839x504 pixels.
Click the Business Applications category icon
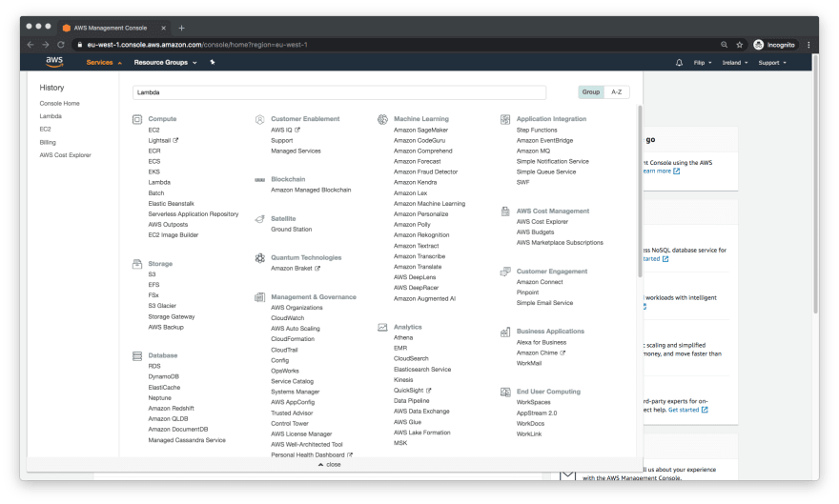click(x=505, y=332)
